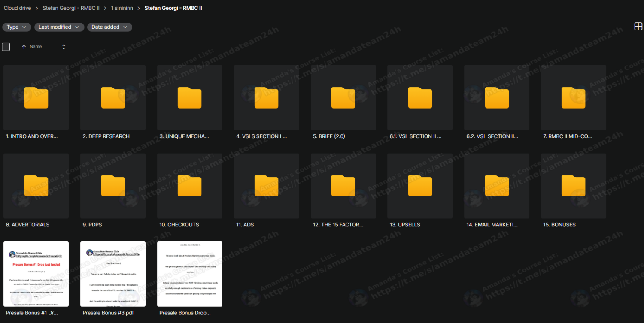Open the 9. PDPS folder

[113, 186]
